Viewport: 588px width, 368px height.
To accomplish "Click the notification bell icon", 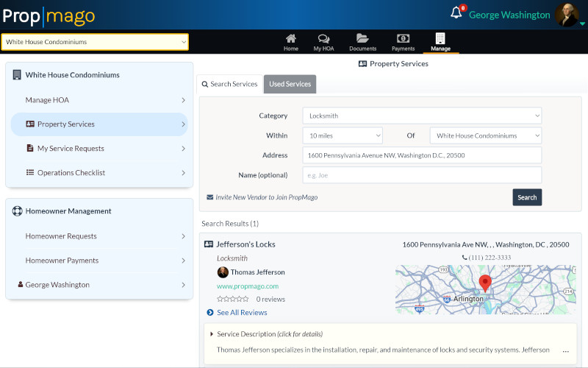I will 456,13.
